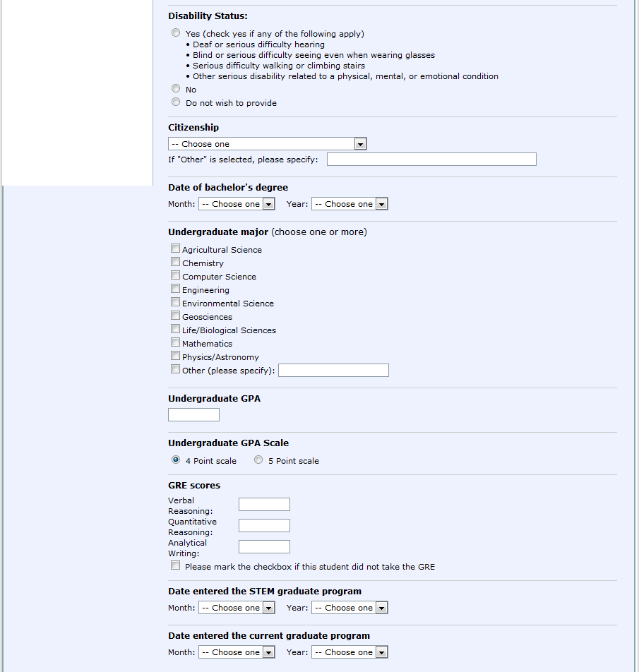Open the Citizenship dropdown
Screen dimensions: 639x672
pyautogui.click(x=267, y=144)
